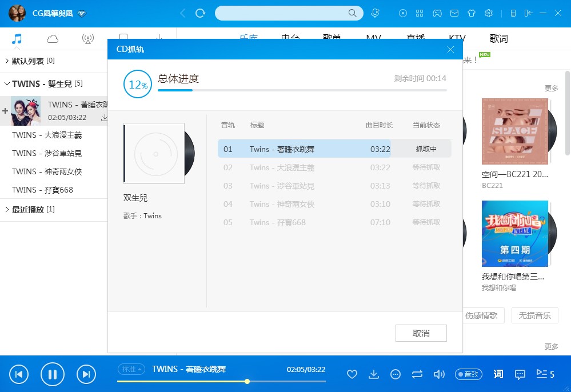Open the cloud music tab
The width and height of the screenshot is (571, 392).
(53, 39)
